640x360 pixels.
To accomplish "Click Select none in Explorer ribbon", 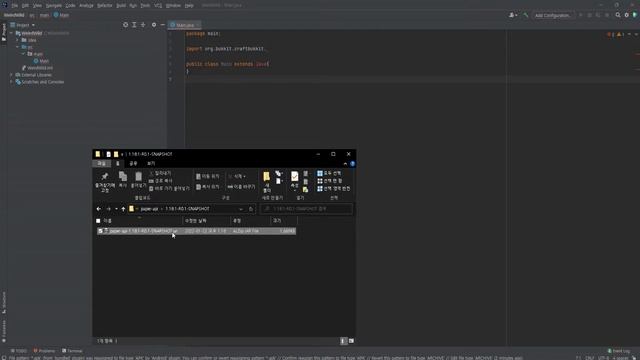I will pyautogui.click(x=330, y=181).
